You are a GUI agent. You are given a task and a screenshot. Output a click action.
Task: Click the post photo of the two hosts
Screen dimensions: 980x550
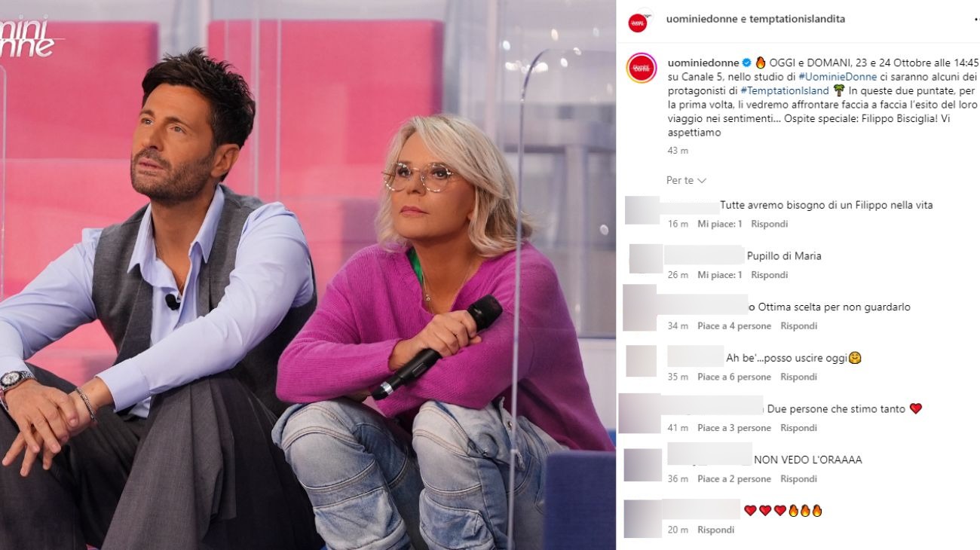[x=308, y=275]
